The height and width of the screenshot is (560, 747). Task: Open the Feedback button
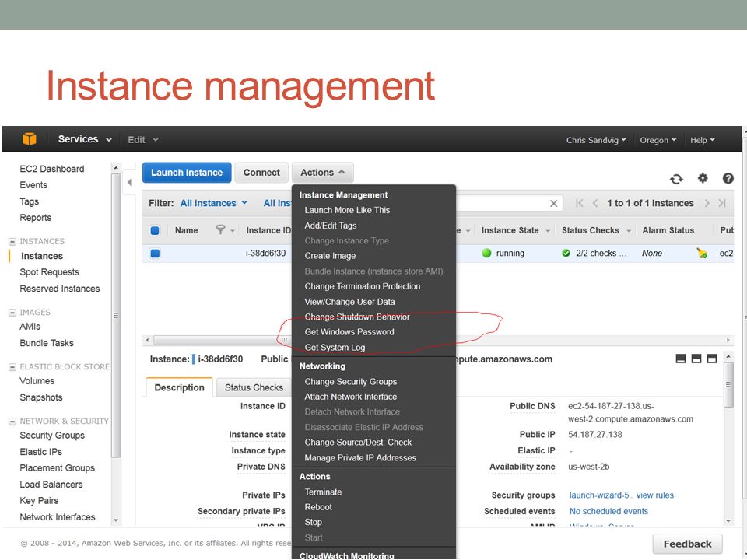point(687,544)
